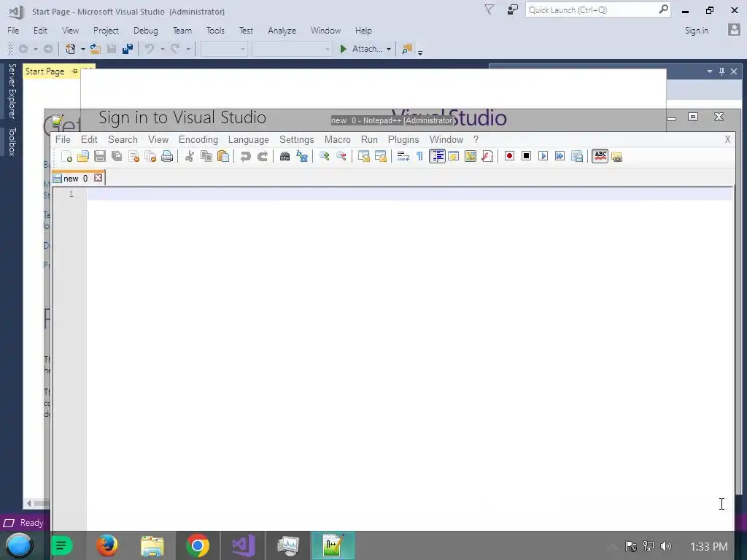Zoom out using Notepad++ toolbar magnifier
The width and height of the screenshot is (747, 560).
341,156
